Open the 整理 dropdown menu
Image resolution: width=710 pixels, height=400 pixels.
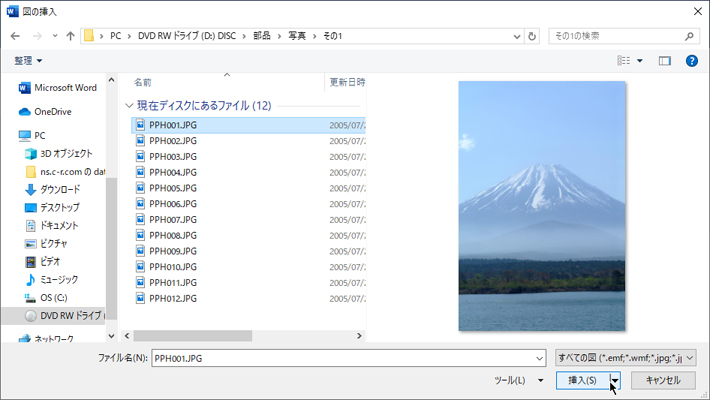29,61
